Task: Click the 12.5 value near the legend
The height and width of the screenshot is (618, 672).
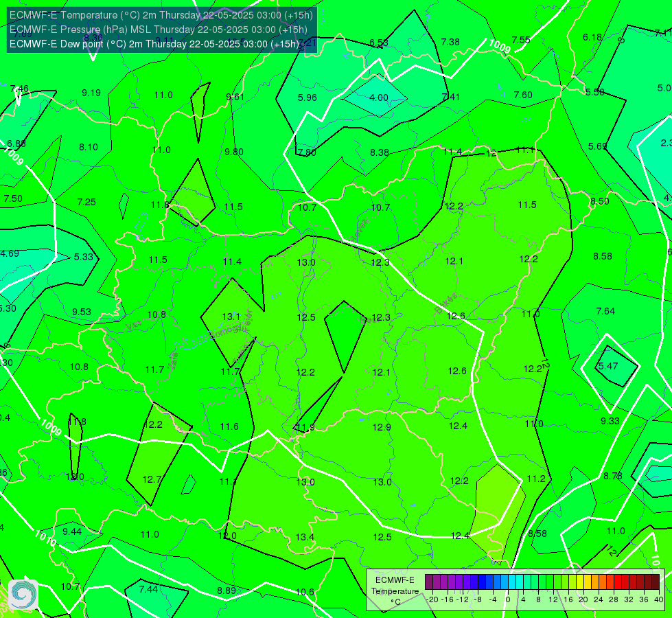Action: coord(382,538)
